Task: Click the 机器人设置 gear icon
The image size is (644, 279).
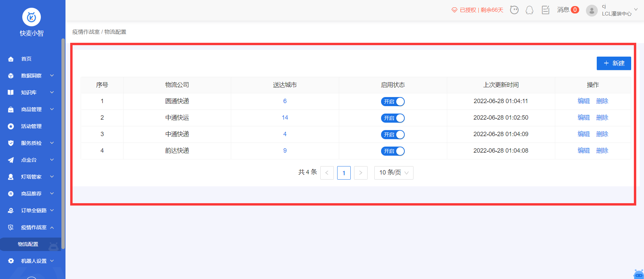Action: [11, 261]
